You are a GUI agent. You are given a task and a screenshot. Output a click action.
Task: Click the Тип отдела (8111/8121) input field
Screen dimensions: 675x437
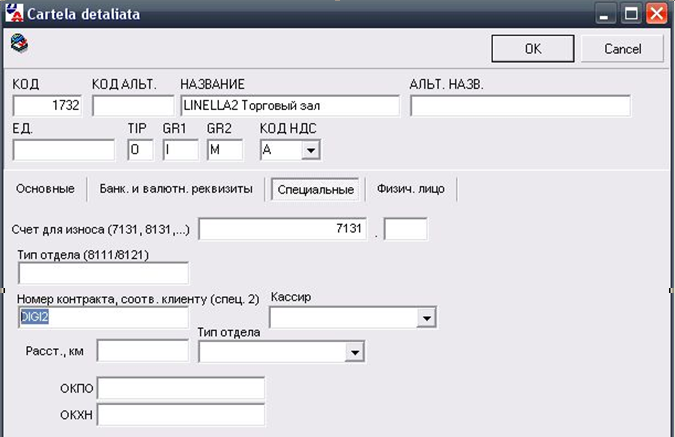tap(103, 273)
